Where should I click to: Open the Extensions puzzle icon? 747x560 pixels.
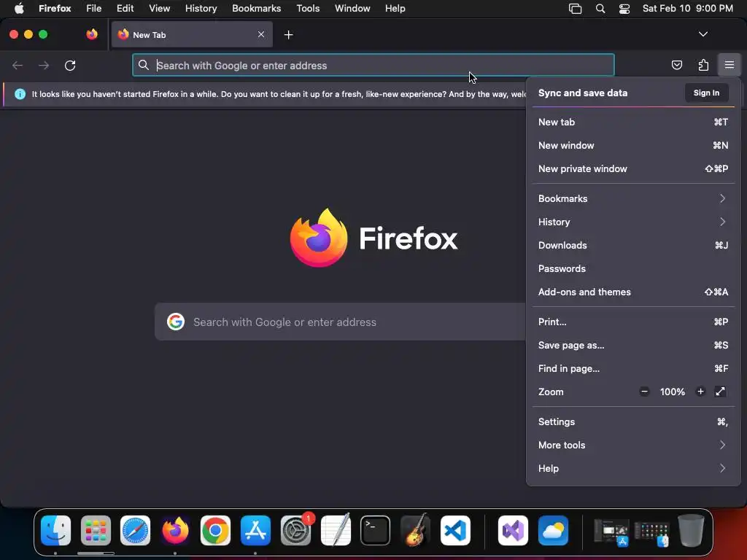703,65
